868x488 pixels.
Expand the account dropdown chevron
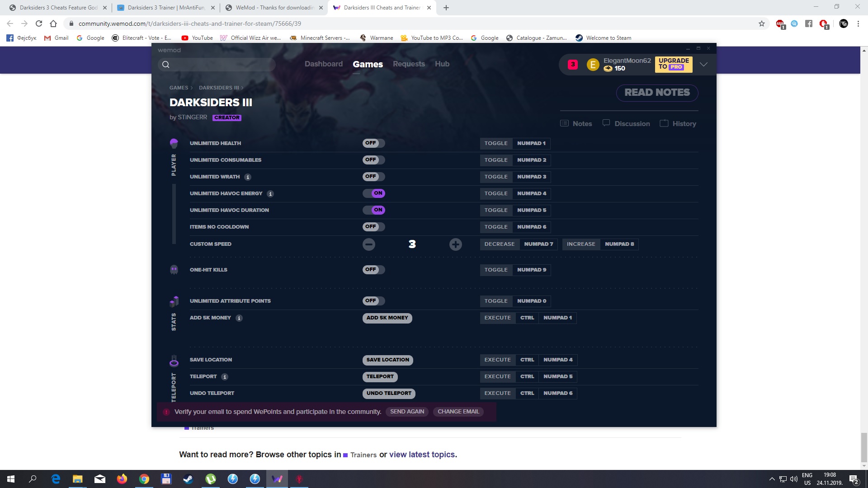[x=703, y=65]
